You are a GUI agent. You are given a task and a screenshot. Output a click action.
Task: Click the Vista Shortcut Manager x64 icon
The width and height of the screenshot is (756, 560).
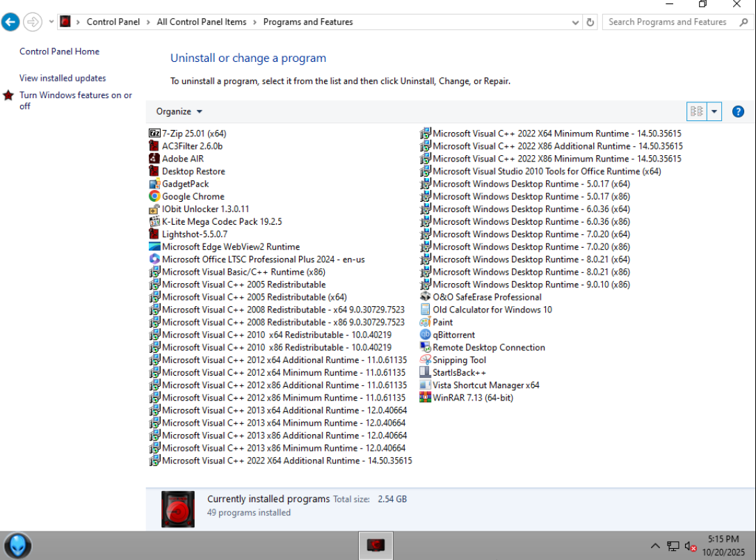click(425, 385)
